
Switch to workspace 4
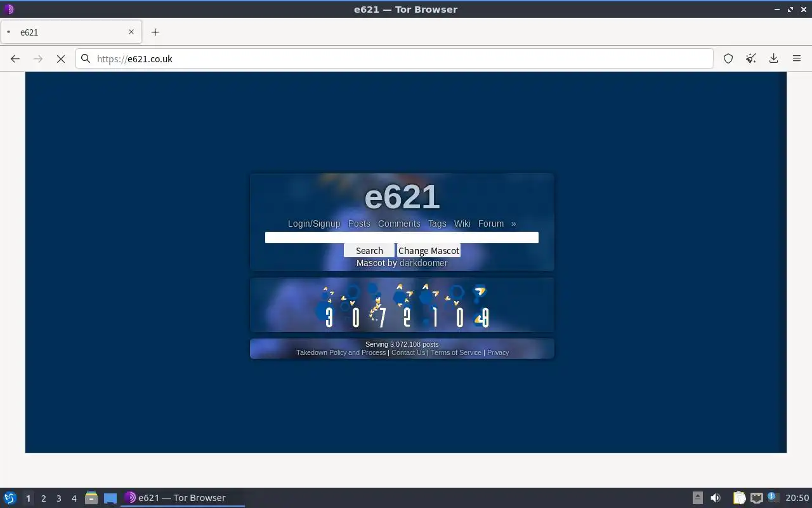[74, 498]
